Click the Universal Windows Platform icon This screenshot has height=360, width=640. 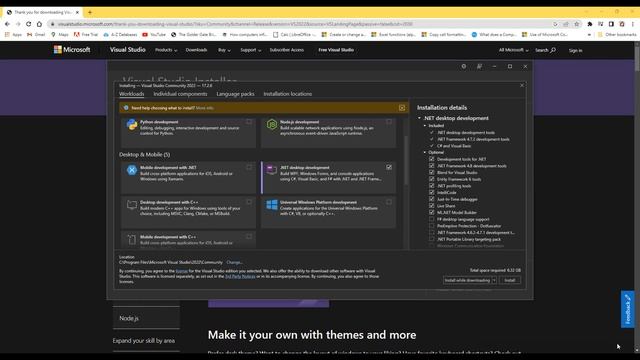pos(272,204)
